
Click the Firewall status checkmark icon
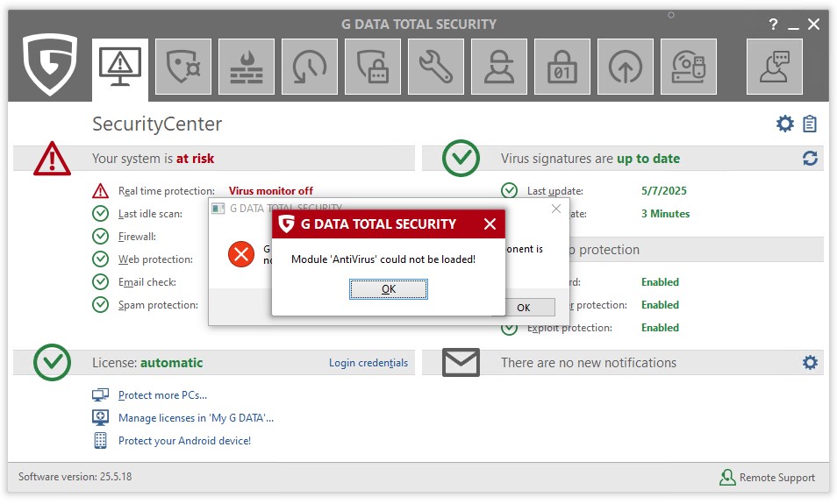100,237
